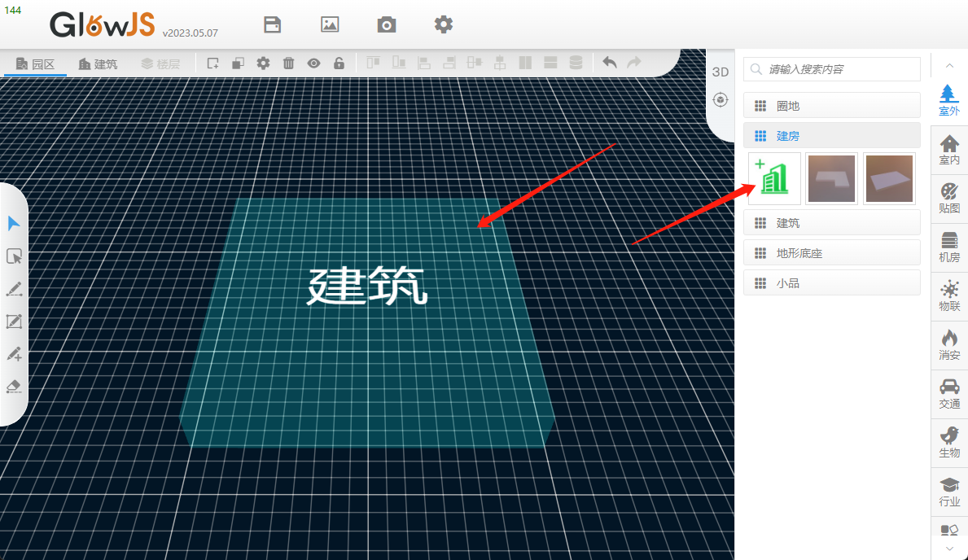This screenshot has height=560, width=968.
Task: Toggle the 3D view mode button
Action: pyautogui.click(x=721, y=72)
